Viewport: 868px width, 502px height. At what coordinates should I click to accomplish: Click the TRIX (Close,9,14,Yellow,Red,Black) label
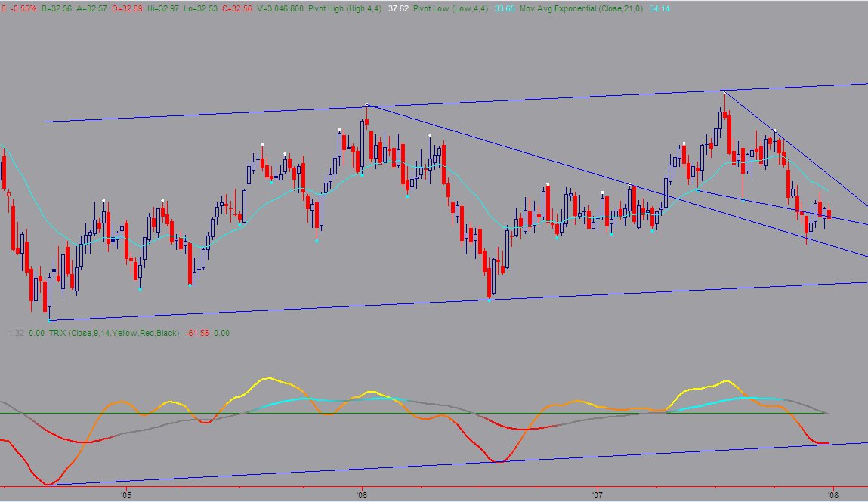pos(114,333)
